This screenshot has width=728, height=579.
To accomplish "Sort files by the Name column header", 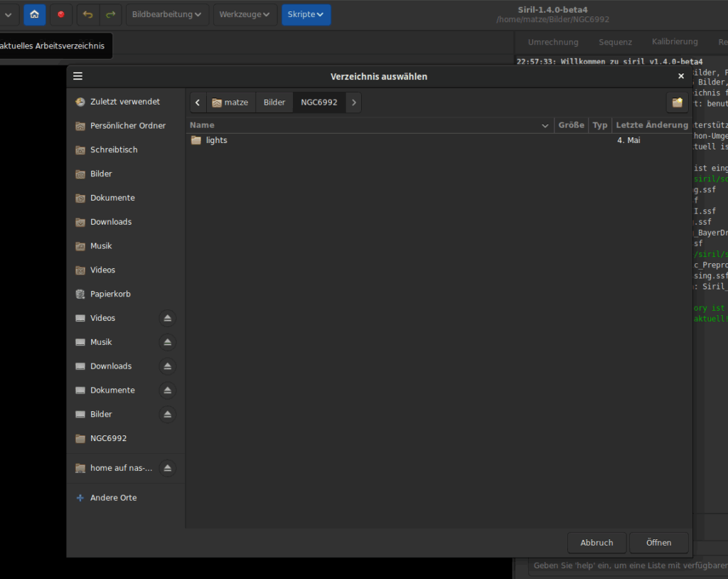I will pos(370,125).
